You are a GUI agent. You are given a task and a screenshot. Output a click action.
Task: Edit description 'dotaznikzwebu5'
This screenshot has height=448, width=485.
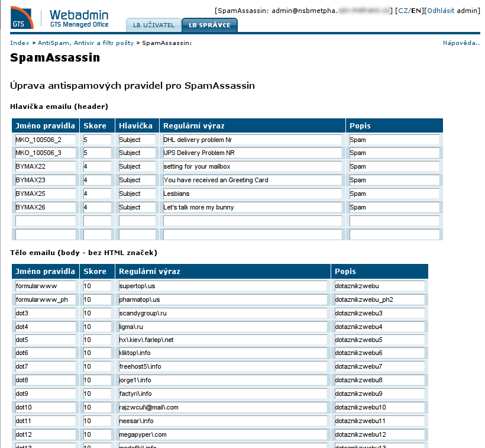point(380,340)
